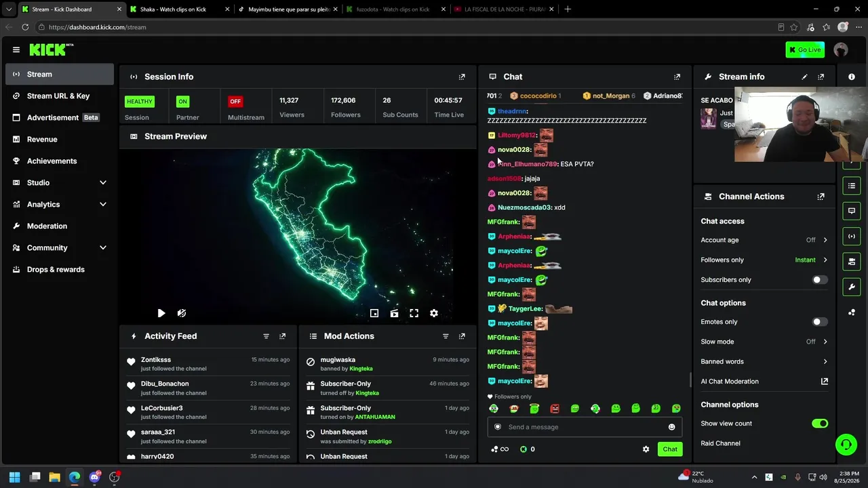The height and width of the screenshot is (488, 868).
Task: Click the Go Live button
Action: pyautogui.click(x=804, y=49)
